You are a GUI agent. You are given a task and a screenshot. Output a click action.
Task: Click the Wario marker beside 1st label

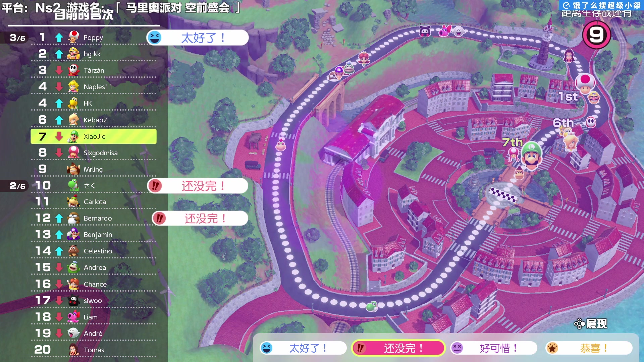pos(594,97)
